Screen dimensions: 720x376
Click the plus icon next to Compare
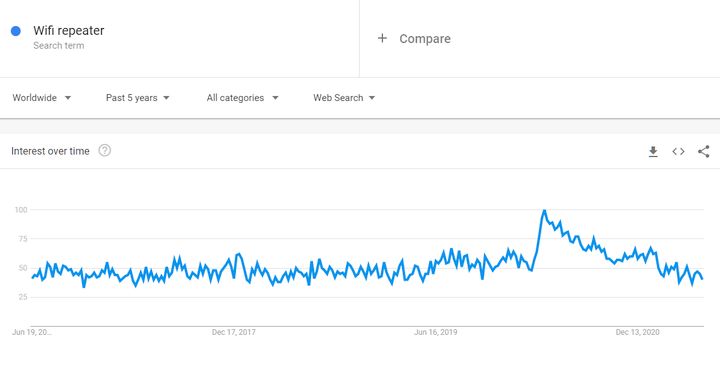click(x=382, y=38)
